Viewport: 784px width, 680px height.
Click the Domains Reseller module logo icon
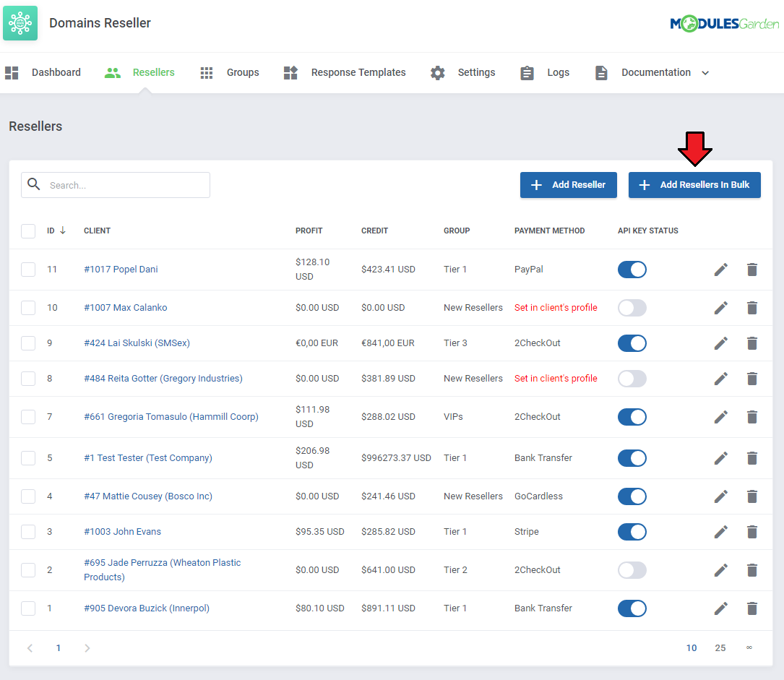pyautogui.click(x=20, y=23)
